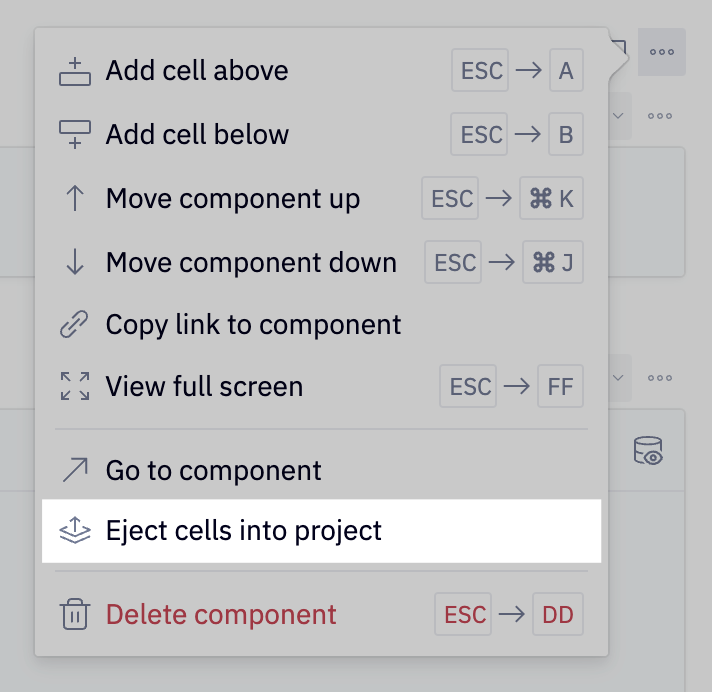Click the Move component up arrow icon
Viewport: 712px width, 692px height.
(75, 198)
